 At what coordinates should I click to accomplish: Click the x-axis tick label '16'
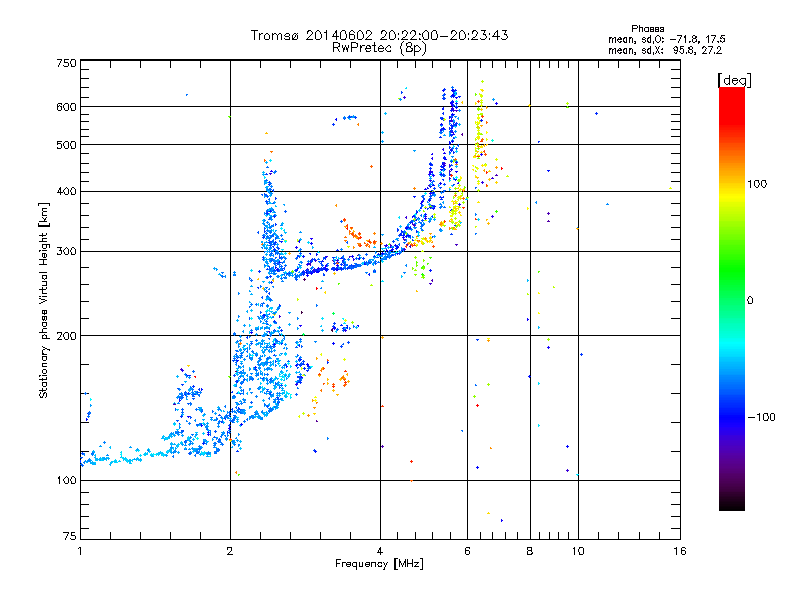680,551
